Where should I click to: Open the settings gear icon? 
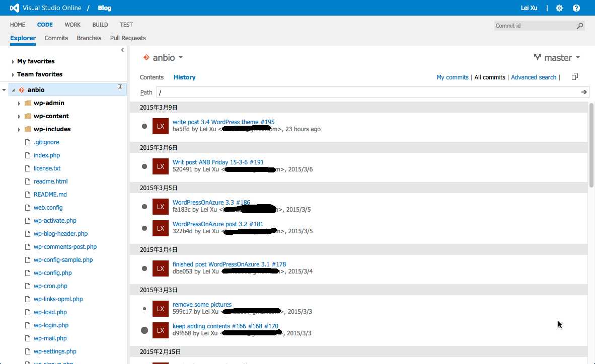point(559,8)
